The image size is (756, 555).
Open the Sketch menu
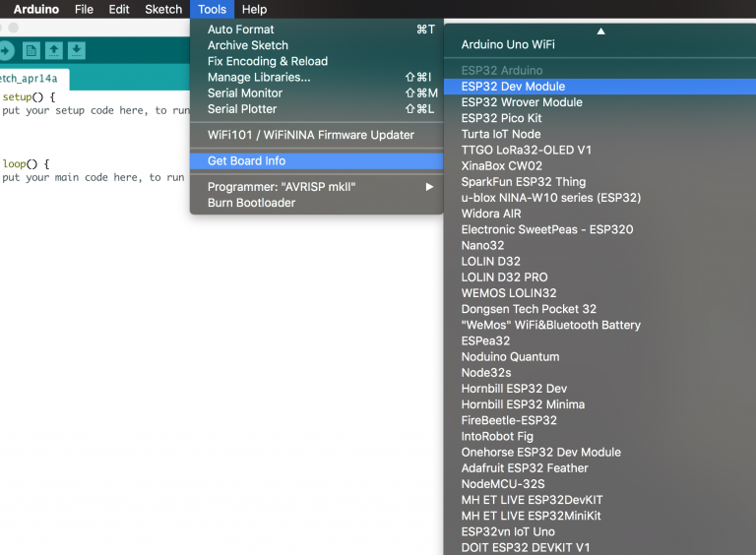(x=163, y=9)
